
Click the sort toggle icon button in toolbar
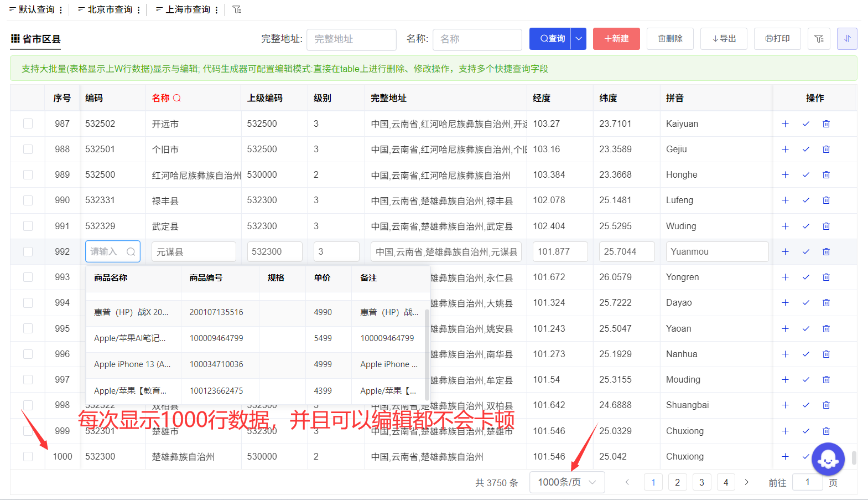pos(846,39)
